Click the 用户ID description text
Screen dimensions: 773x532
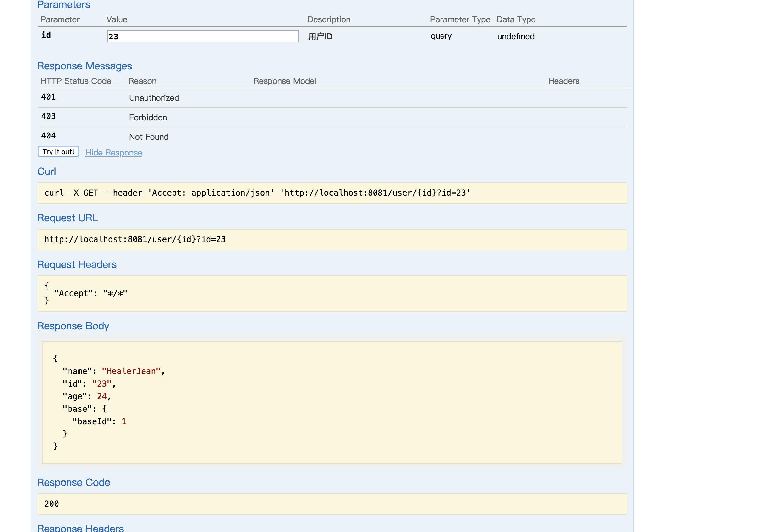tap(320, 36)
